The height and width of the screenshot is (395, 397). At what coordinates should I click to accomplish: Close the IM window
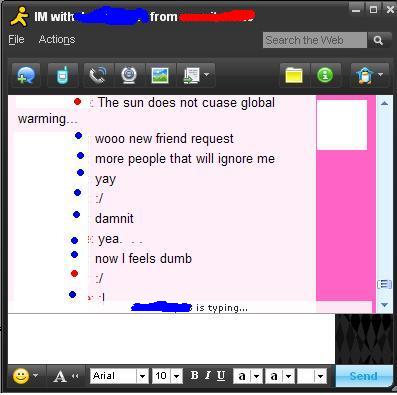[x=390, y=10]
